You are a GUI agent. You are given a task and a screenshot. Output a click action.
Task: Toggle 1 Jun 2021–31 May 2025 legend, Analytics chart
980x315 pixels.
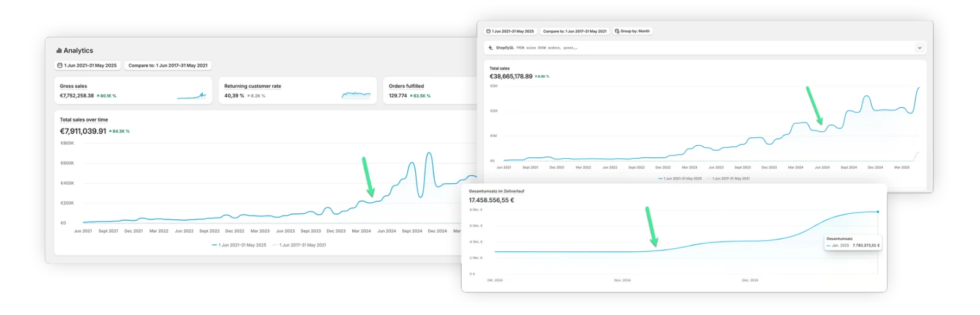tap(239, 245)
